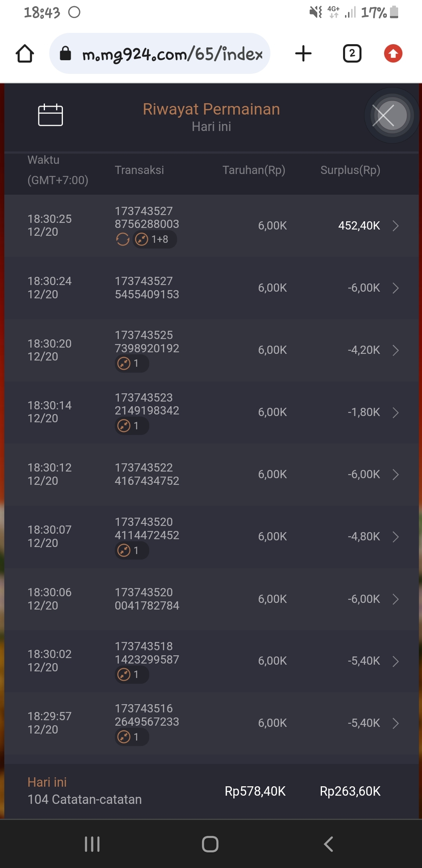The width and height of the screenshot is (422, 868).
Task: Open Android recent apps button
Action: click(92, 844)
